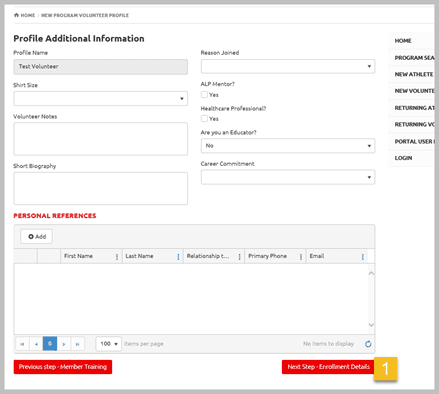Sort by Last Name column header
The width and height of the screenshot is (439, 394).
(139, 256)
